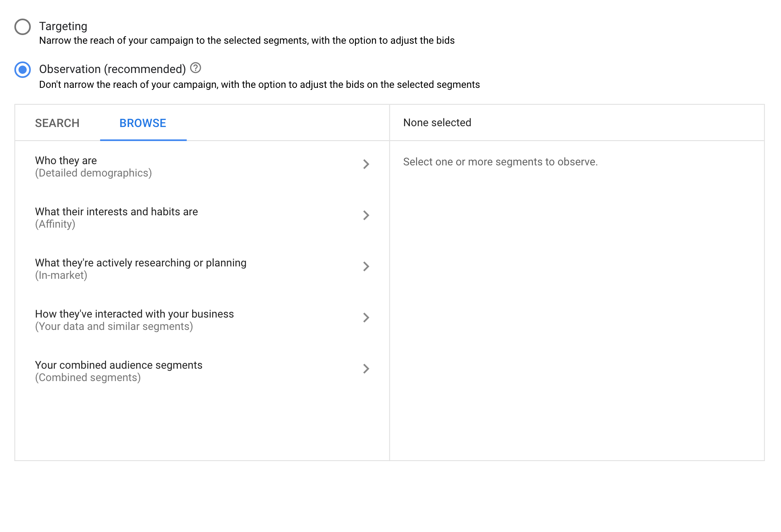This screenshot has height=532, width=781.
Task: Select the Targeting radio button icon
Action: tap(23, 27)
